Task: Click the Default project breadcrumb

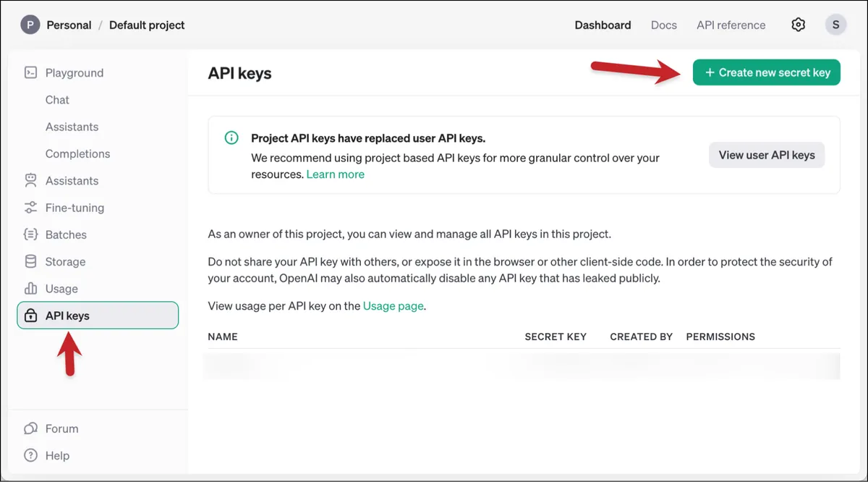Action: coord(147,25)
